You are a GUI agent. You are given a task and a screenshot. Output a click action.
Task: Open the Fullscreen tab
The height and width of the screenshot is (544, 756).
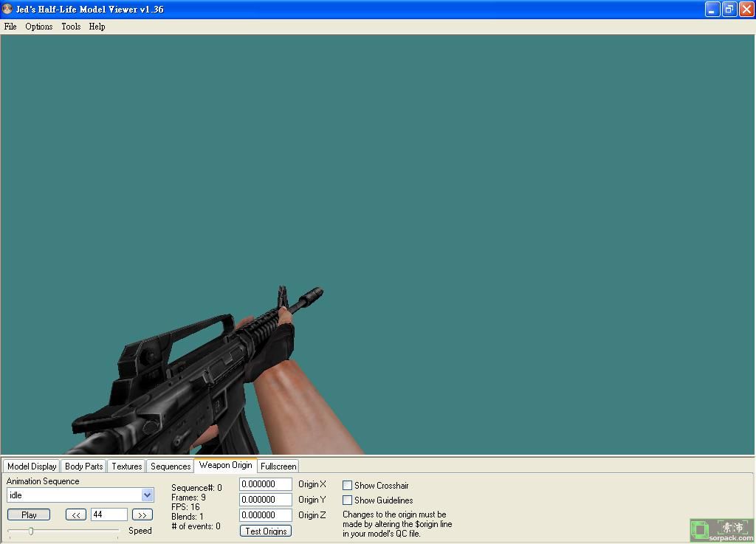coord(278,466)
